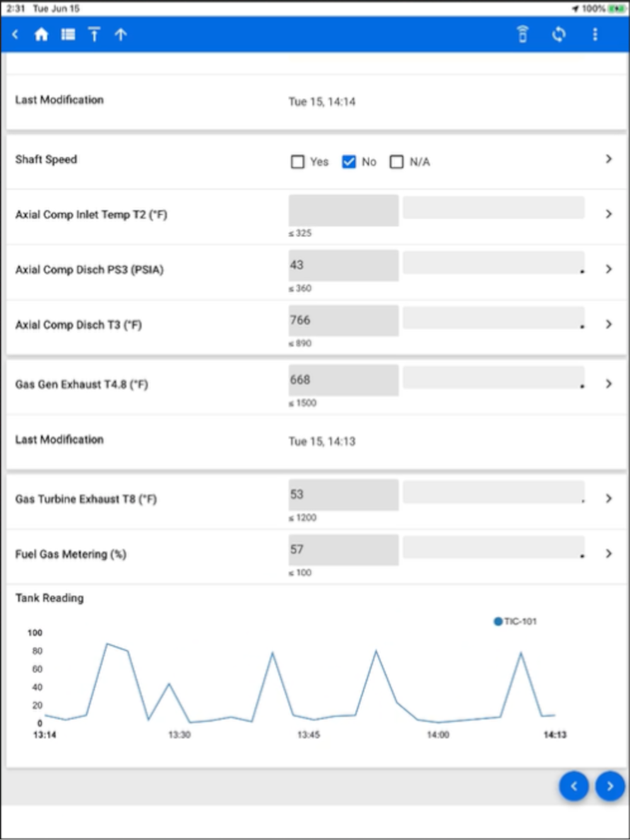Click the Axial Comp Inlet Temp T2 field
Image resolution: width=630 pixels, height=840 pixels.
(343, 211)
